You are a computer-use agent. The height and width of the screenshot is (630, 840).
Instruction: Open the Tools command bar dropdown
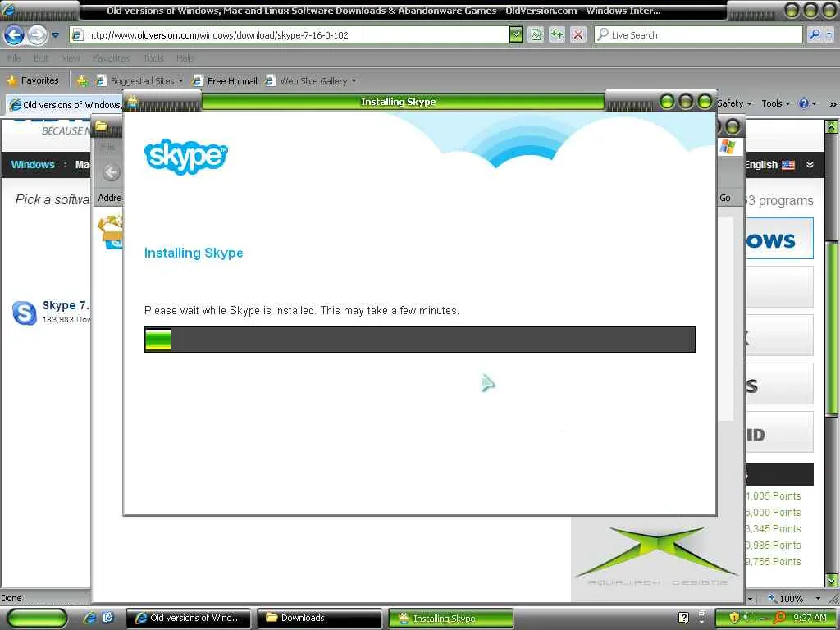click(776, 103)
